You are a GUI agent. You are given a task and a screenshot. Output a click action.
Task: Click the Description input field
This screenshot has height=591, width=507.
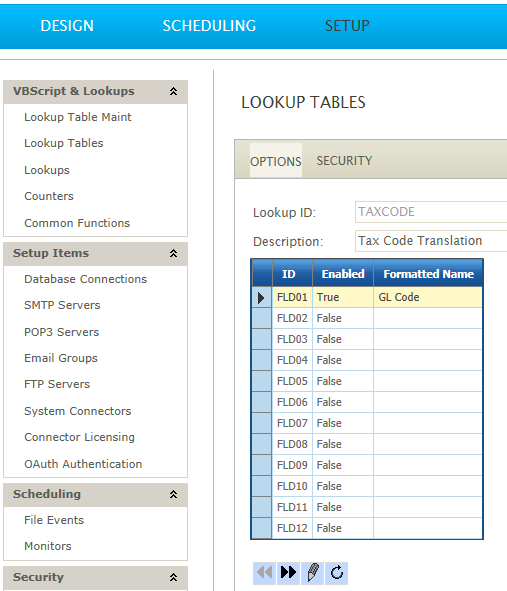(x=431, y=241)
